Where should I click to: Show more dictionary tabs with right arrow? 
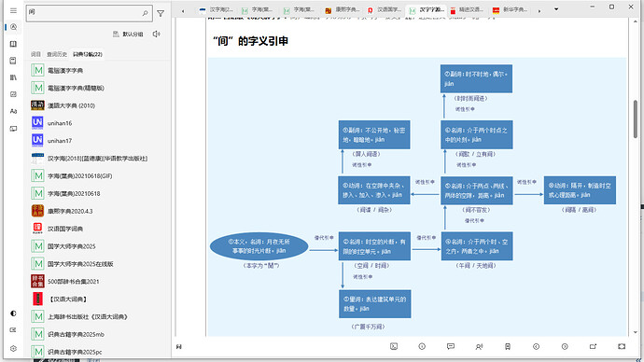click(539, 11)
